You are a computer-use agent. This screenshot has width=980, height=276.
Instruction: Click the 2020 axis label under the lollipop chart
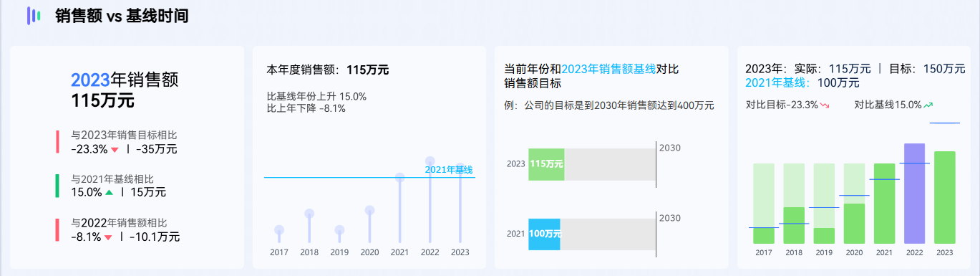pos(369,252)
